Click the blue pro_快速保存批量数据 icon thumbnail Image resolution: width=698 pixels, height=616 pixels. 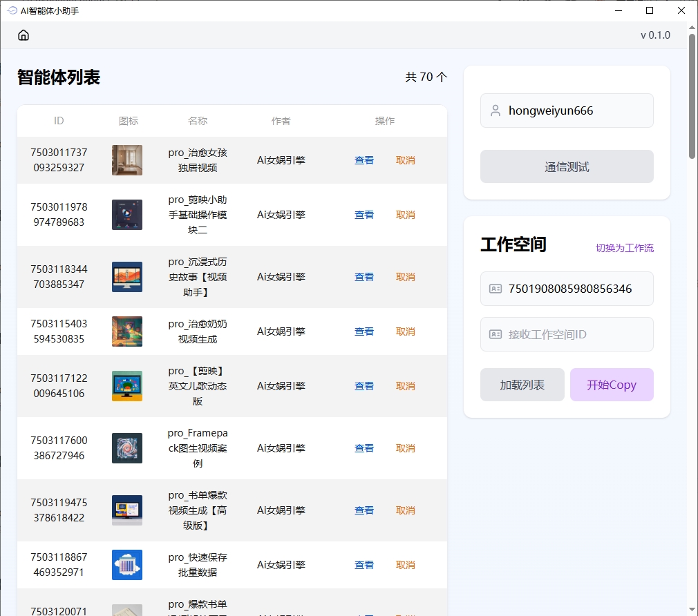[x=127, y=564]
